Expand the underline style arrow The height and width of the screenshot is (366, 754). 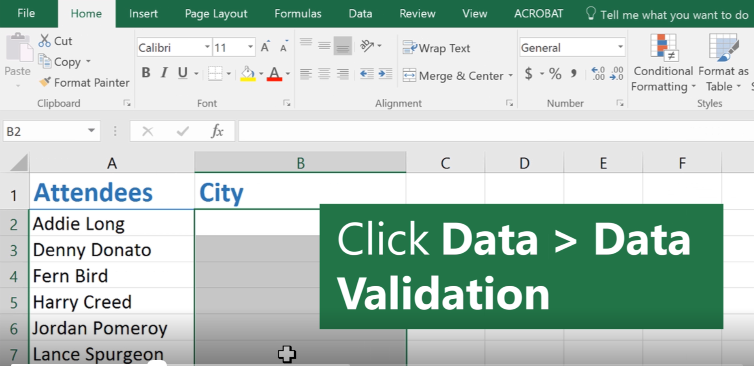pos(196,74)
